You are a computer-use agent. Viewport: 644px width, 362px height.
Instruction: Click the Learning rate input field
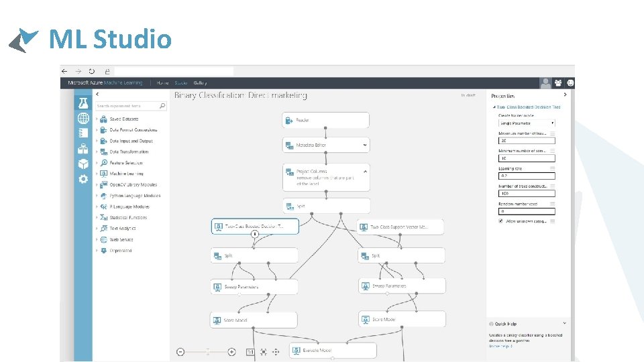point(527,176)
